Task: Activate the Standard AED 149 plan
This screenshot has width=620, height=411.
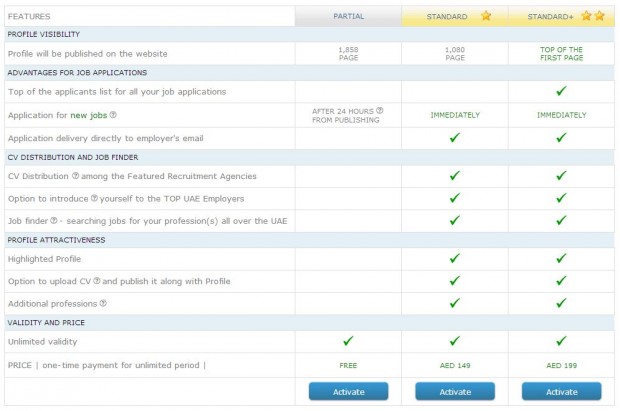Action: point(455,391)
